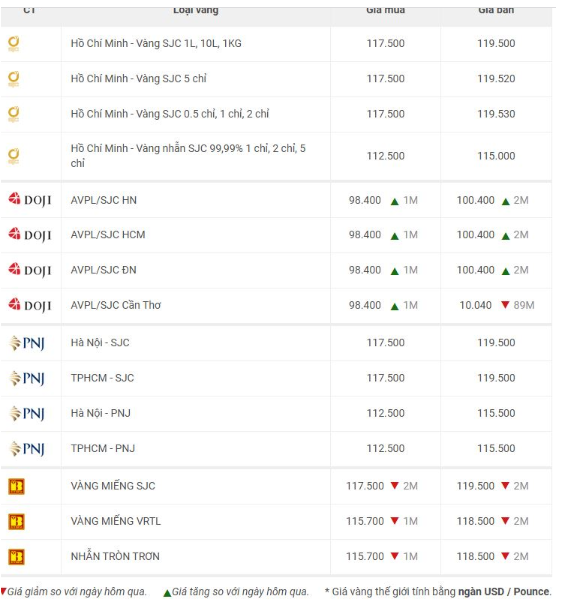Click the Hà Nội - PNJ sell price 115.500

coord(496,413)
